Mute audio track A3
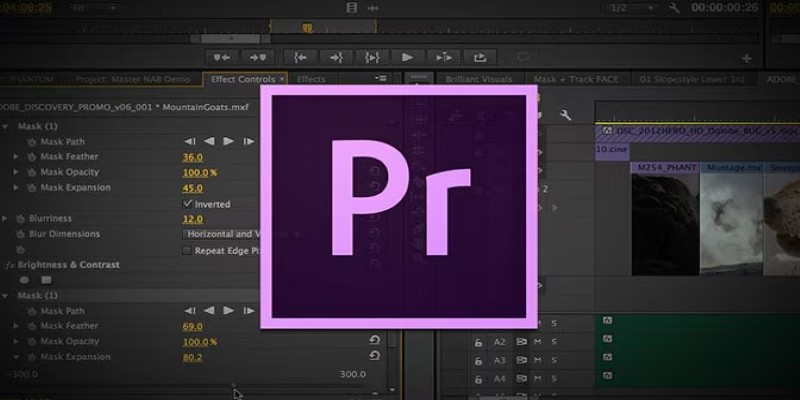 537,361
